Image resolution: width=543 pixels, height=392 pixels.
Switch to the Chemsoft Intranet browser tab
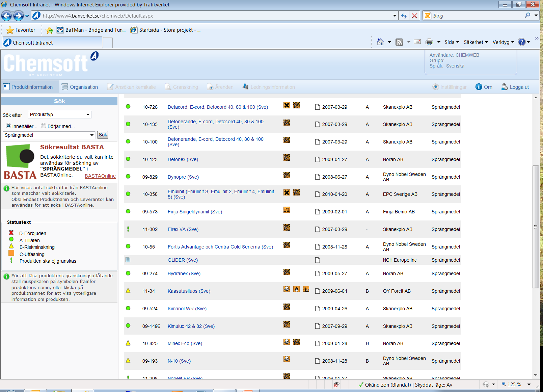coord(52,43)
